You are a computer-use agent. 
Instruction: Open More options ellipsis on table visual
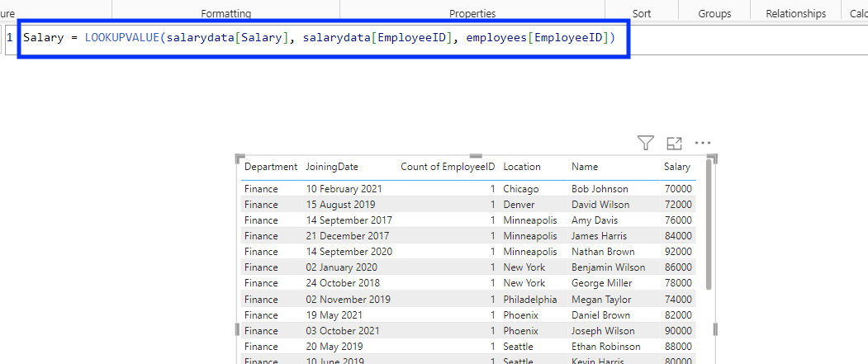(703, 143)
